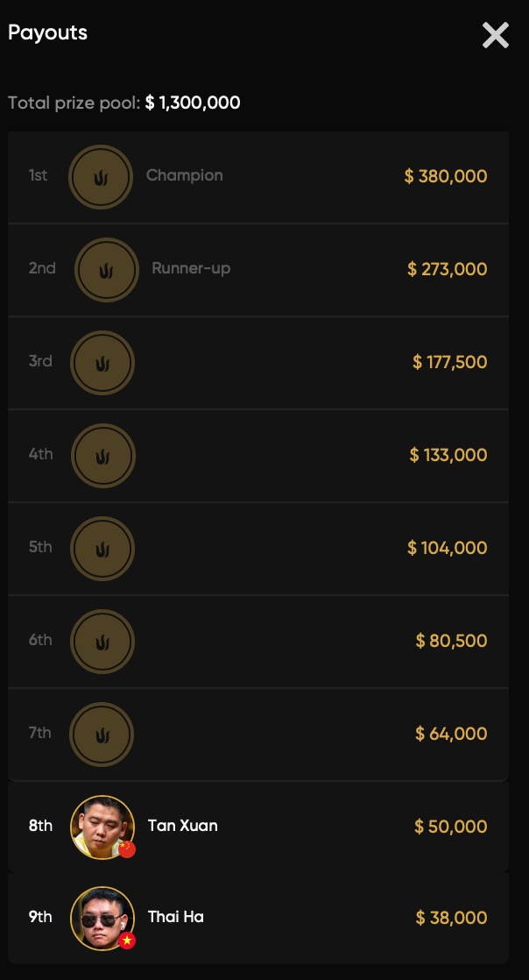Click the $273,000 second place payout
This screenshot has height=980, width=529.
(x=448, y=269)
